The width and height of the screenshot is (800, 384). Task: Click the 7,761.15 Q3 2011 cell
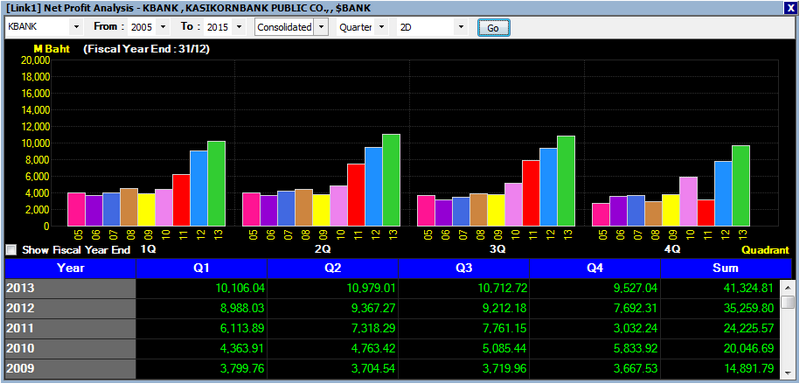point(464,328)
